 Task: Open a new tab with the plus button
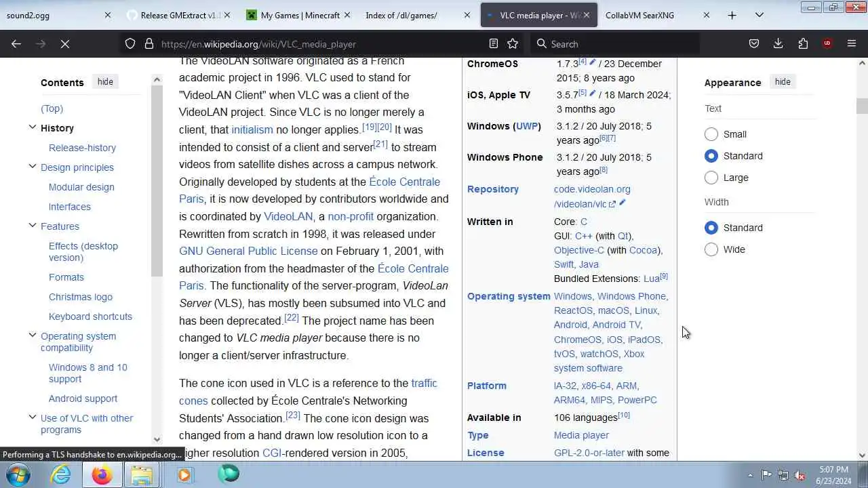[732, 15]
